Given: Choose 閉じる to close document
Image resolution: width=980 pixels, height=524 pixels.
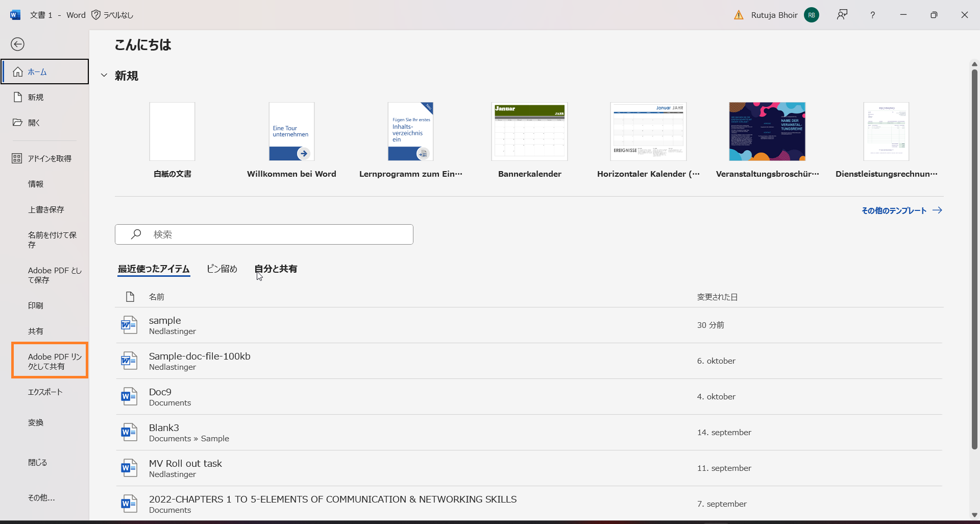Looking at the screenshot, I should [45, 462].
